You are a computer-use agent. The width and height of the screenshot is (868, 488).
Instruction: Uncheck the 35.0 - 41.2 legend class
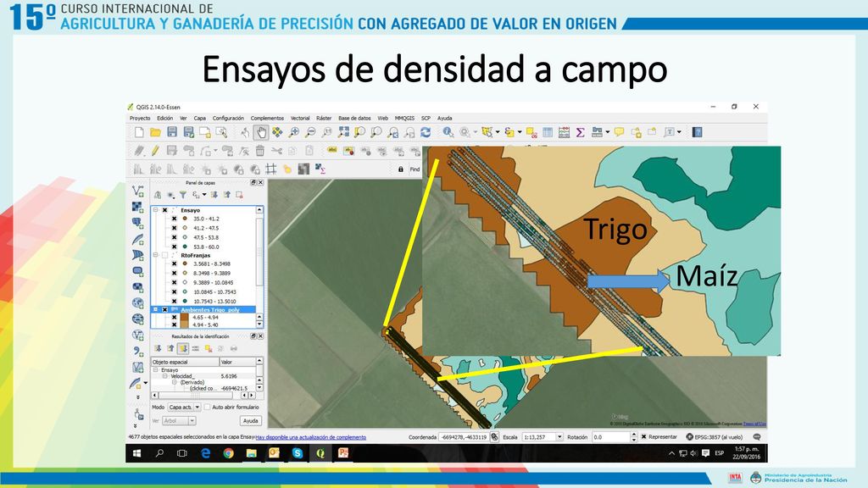[175, 219]
